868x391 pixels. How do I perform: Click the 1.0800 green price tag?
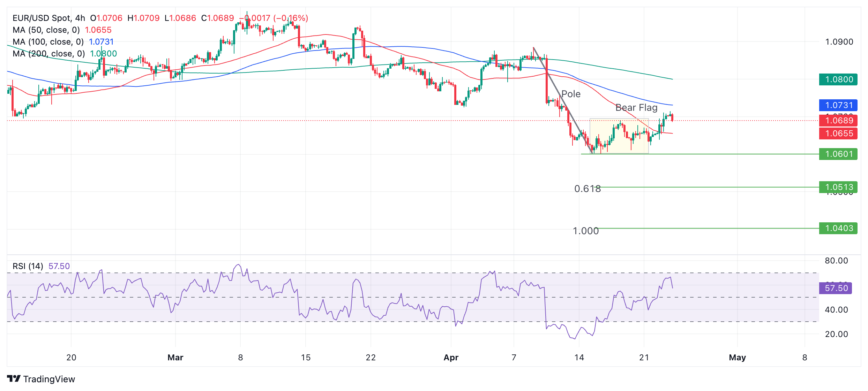(838, 79)
